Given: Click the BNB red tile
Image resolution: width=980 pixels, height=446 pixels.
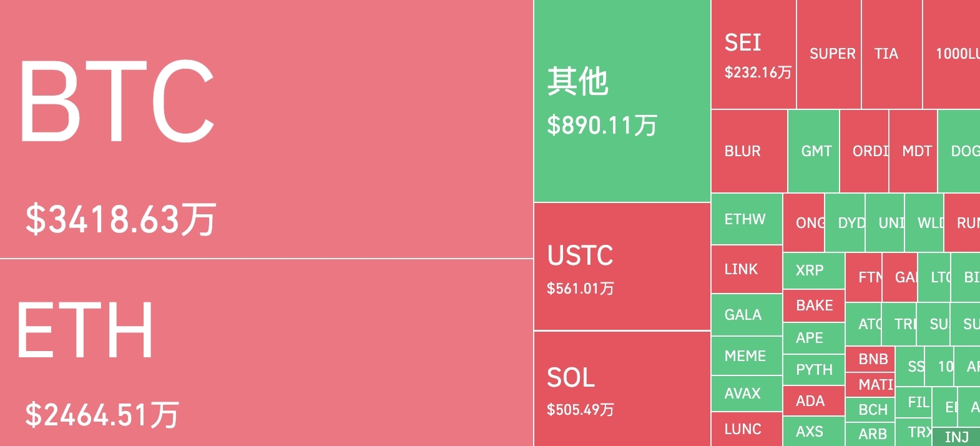Looking at the screenshot, I should 870,359.
